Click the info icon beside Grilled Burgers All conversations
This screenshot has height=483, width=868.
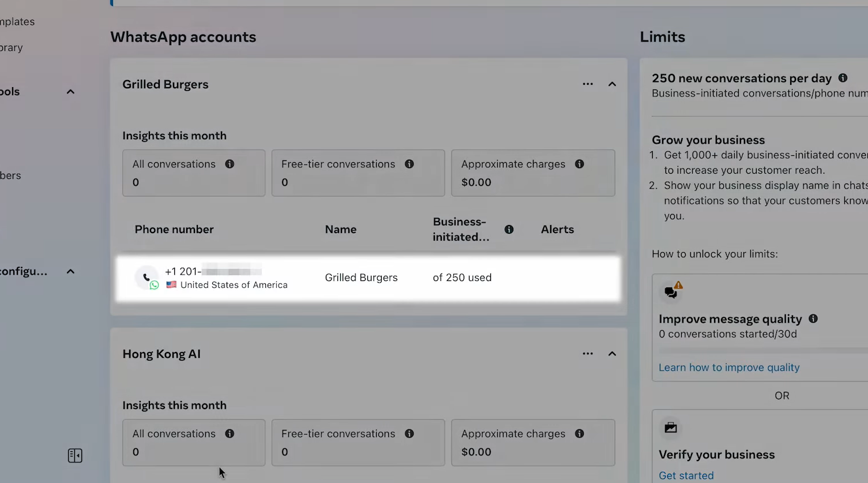[230, 164]
